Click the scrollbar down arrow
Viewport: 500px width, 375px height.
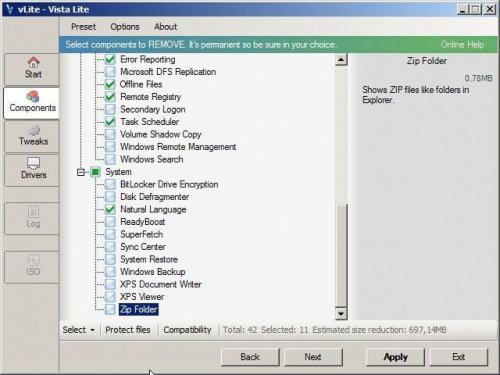click(x=341, y=314)
